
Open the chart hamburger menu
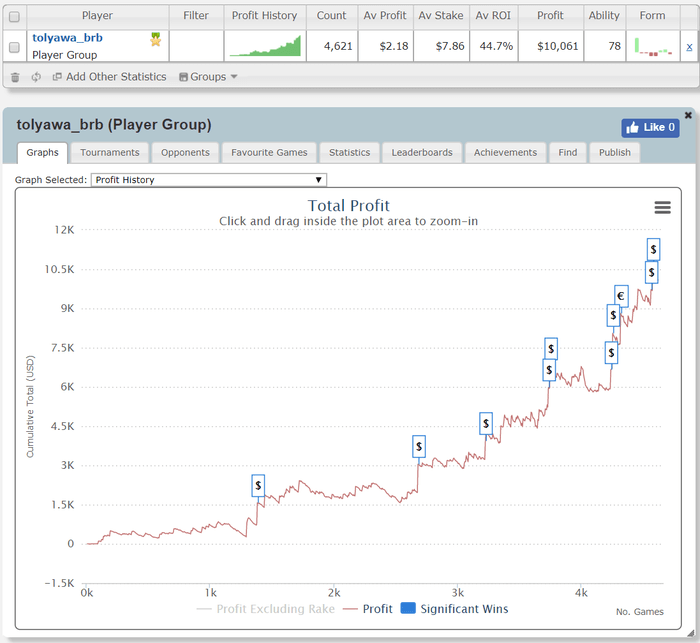[x=662, y=207]
